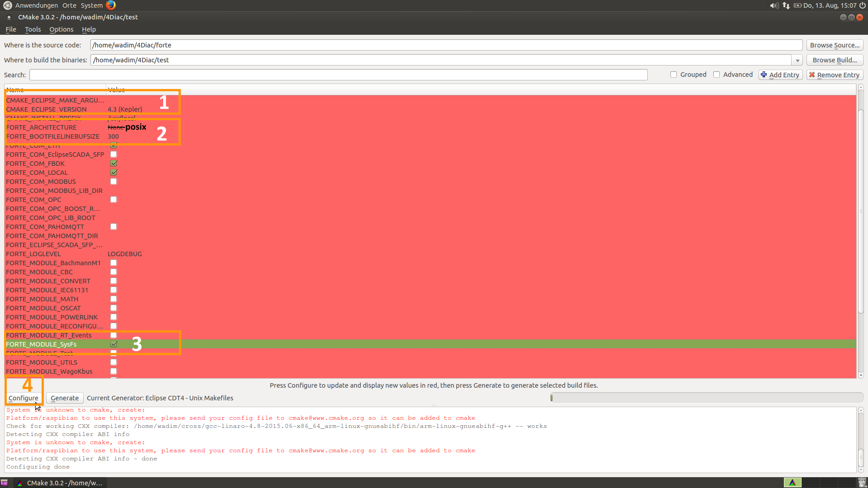Click the triangle indicator icon at bottom right
This screenshot has height=488, width=868.
point(793,482)
